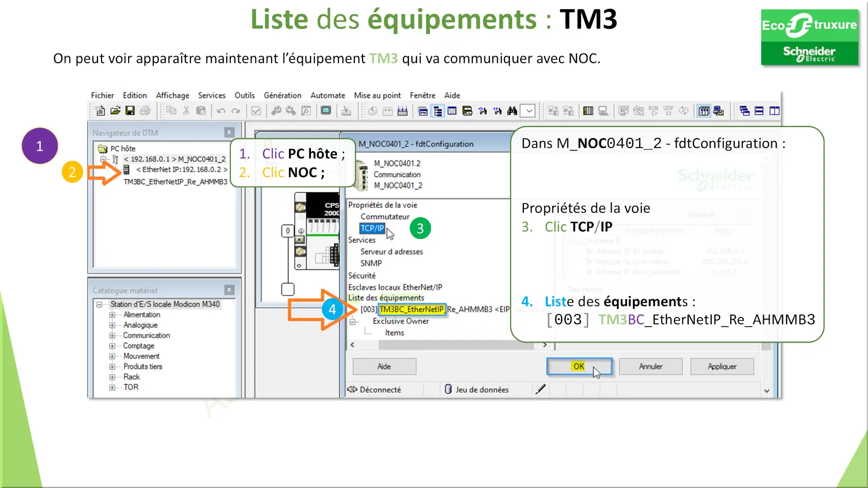
Task: Select TM3BC_EtherNetIP_Re_AHMMB3 in DTM browser
Action: (x=176, y=182)
